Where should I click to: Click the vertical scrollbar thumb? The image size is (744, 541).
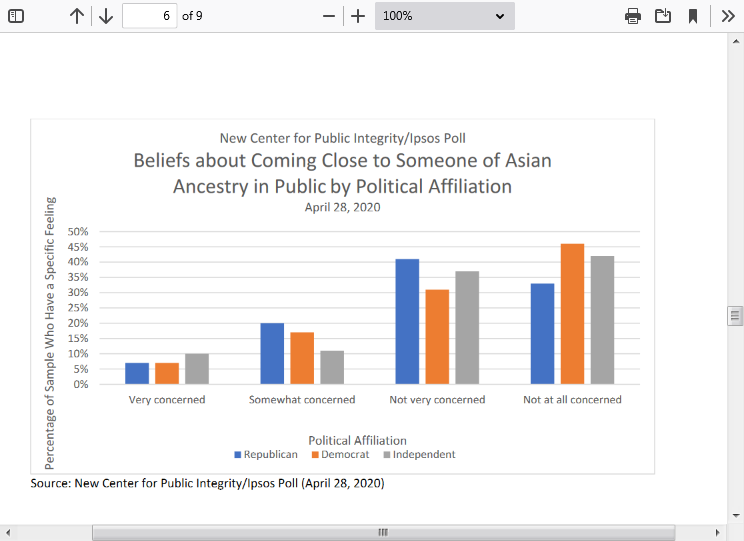(735, 316)
